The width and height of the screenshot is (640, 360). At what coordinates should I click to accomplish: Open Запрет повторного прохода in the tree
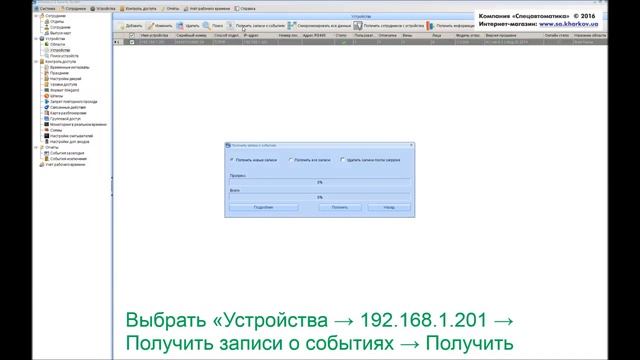click(71, 102)
